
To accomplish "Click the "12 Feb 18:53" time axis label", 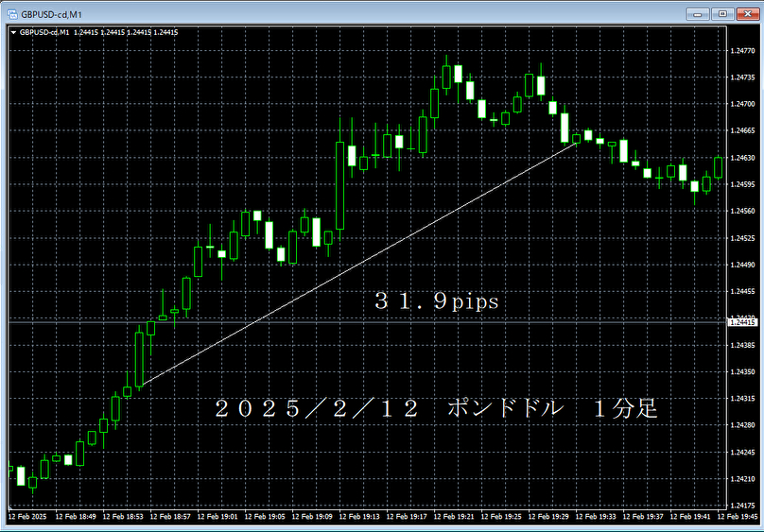I will (123, 518).
